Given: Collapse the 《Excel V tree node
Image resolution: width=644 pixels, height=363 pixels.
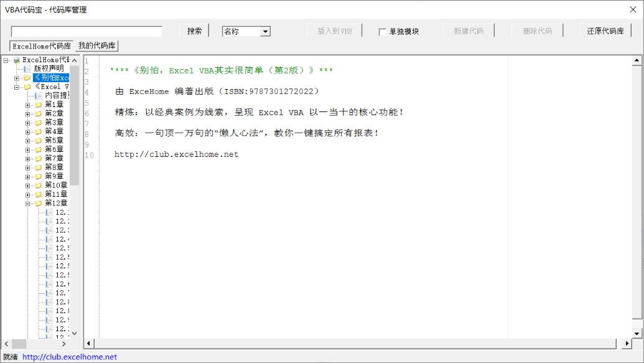Looking at the screenshot, I should point(16,87).
